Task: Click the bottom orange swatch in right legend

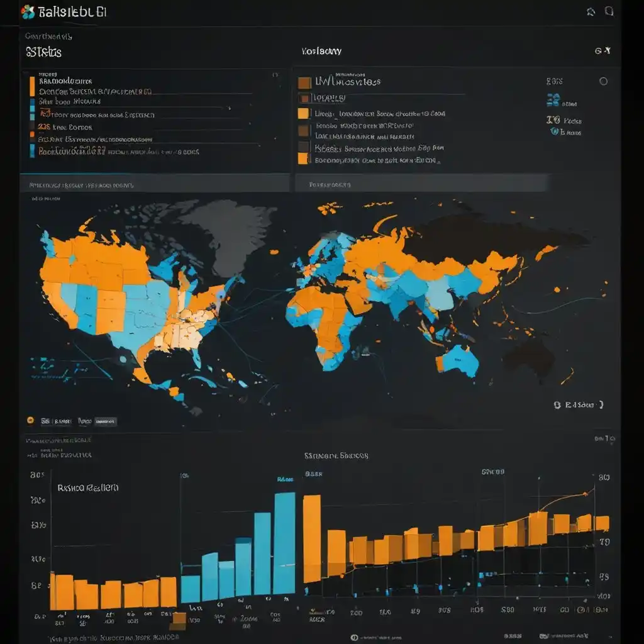Action: 303,158
